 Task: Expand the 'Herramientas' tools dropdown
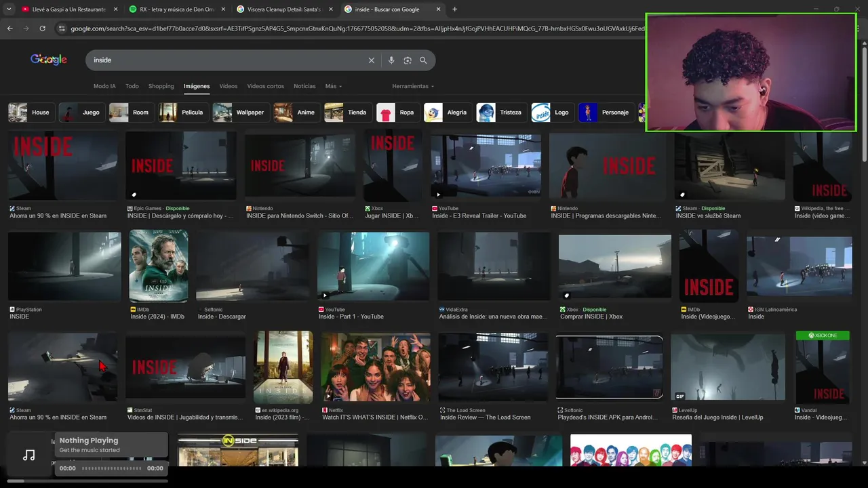point(413,86)
